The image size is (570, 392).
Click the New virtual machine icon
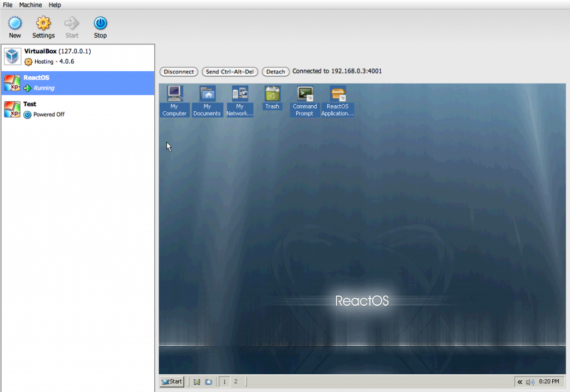click(x=15, y=23)
